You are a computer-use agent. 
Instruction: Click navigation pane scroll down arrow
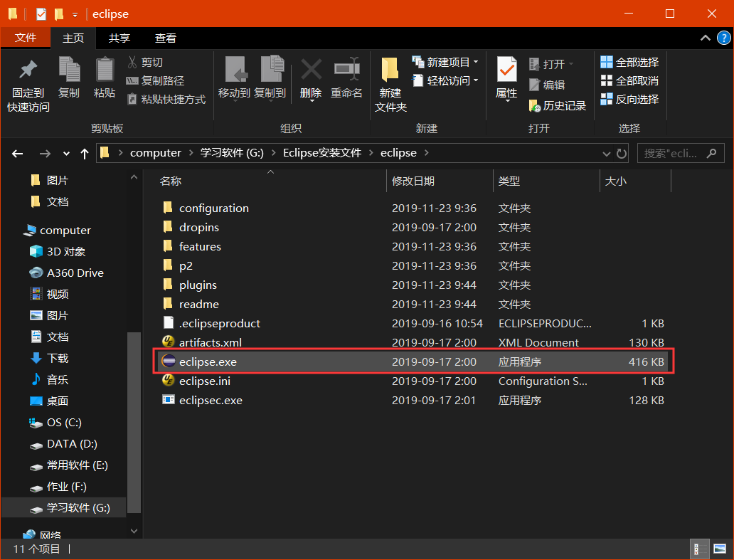pyautogui.click(x=134, y=531)
